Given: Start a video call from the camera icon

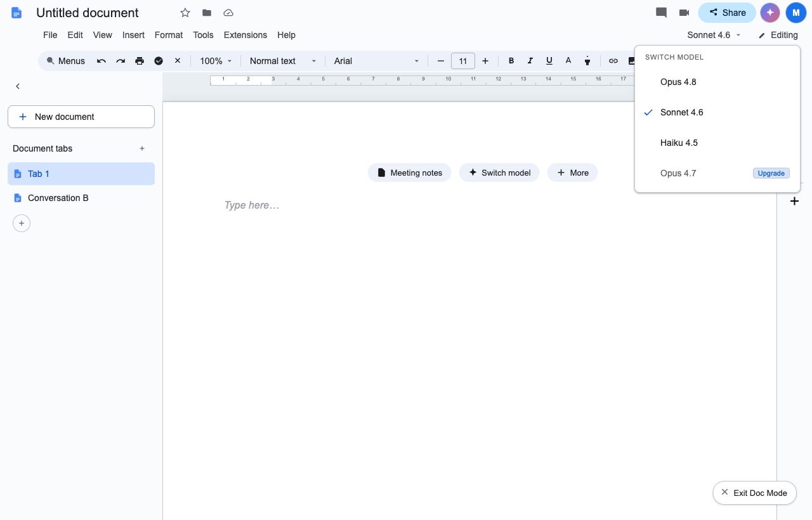Looking at the screenshot, I should 684,13.
